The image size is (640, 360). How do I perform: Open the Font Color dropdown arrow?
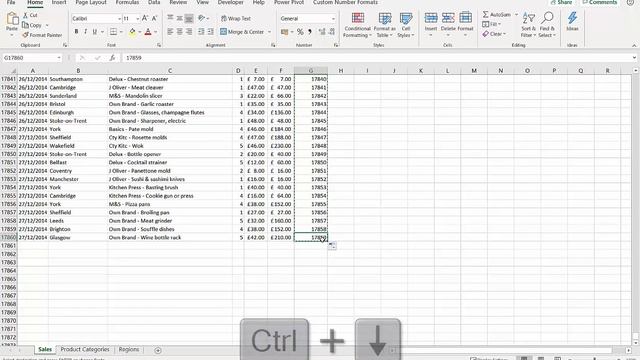point(156,32)
